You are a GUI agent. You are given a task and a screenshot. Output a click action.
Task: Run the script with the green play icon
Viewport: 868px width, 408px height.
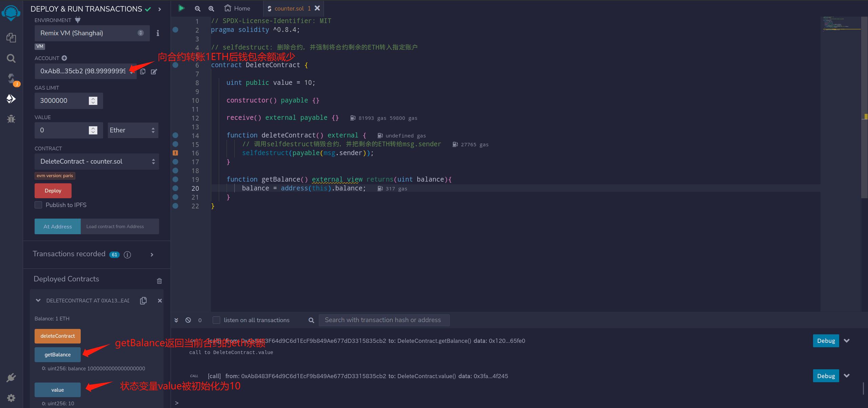[181, 8]
